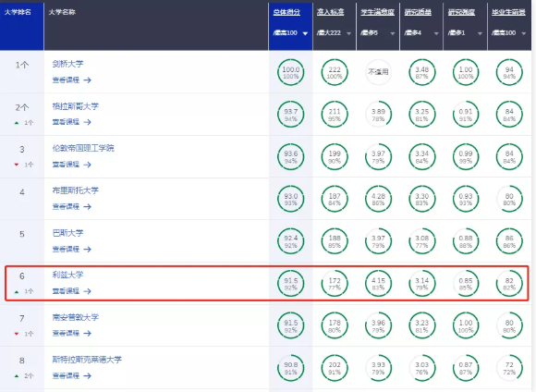Click 查看课程 under 利兹大学
536x392 pixels.
pyautogui.click(x=66, y=291)
